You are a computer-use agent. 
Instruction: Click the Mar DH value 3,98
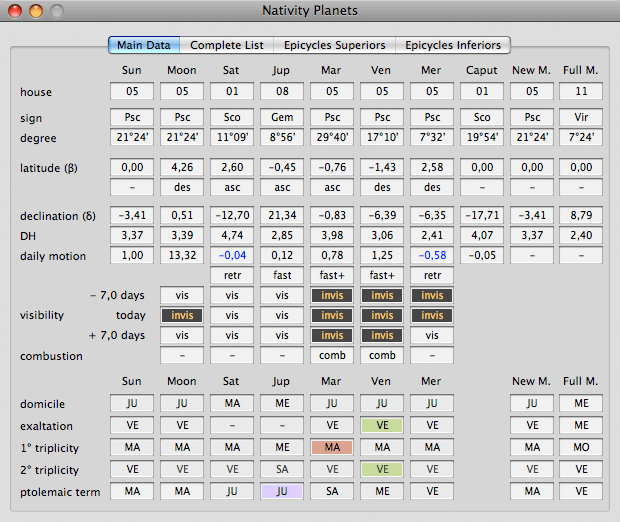pyautogui.click(x=332, y=235)
